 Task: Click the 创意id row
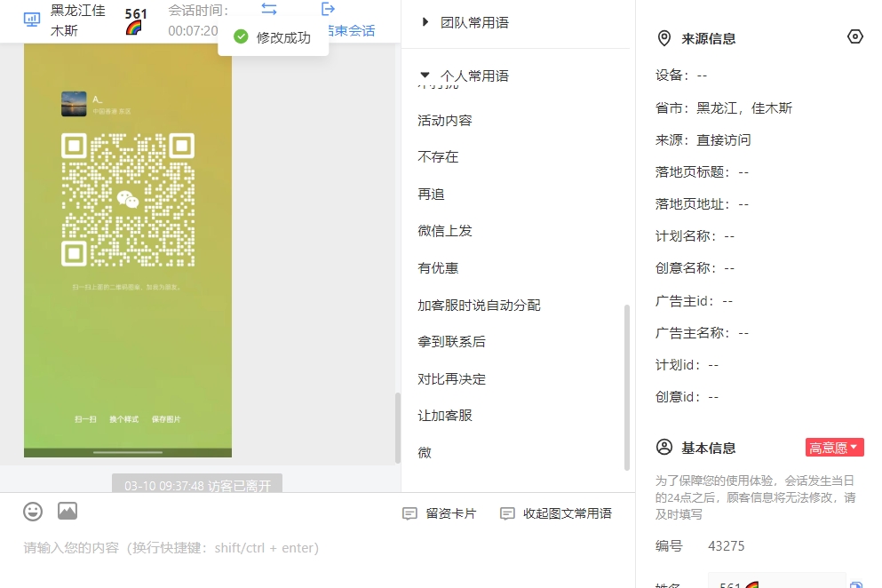[687, 397]
